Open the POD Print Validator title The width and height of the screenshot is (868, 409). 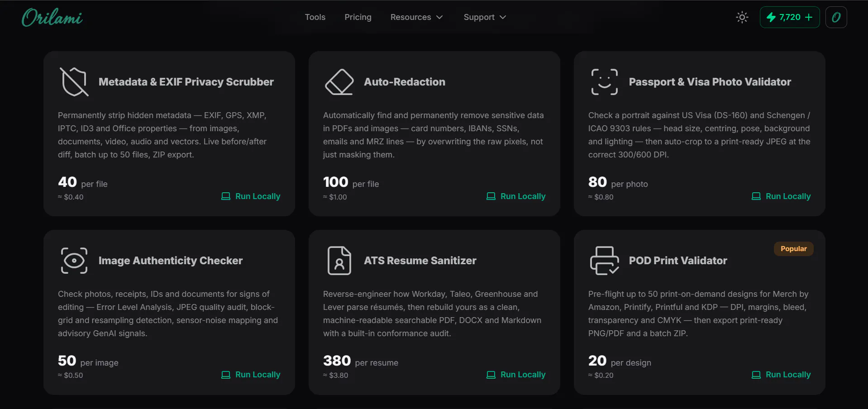pos(678,261)
